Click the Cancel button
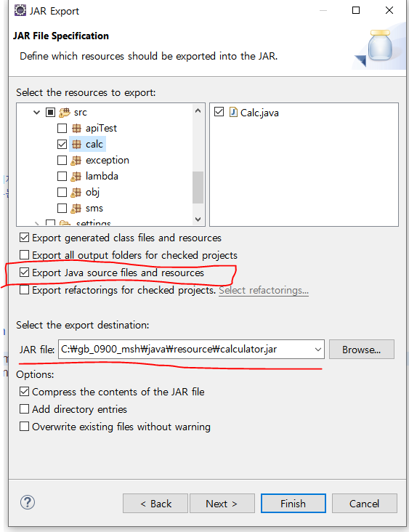 (x=365, y=504)
